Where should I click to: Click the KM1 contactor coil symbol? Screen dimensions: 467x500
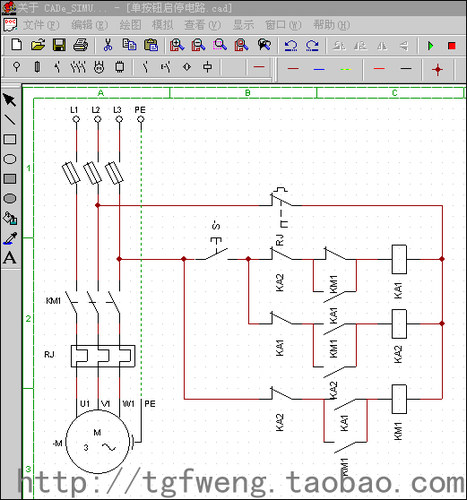pos(399,399)
